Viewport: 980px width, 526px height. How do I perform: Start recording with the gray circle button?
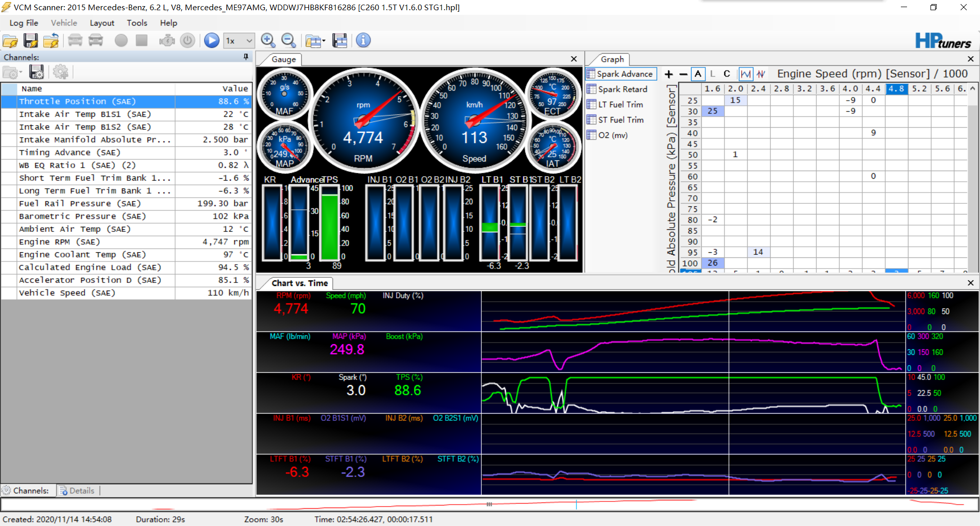click(121, 40)
